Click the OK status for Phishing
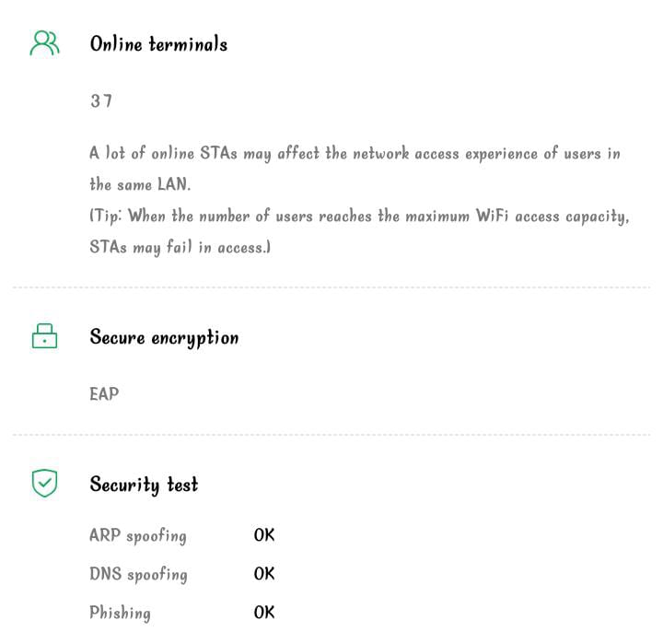This screenshot has height=644, width=663. coord(264,613)
